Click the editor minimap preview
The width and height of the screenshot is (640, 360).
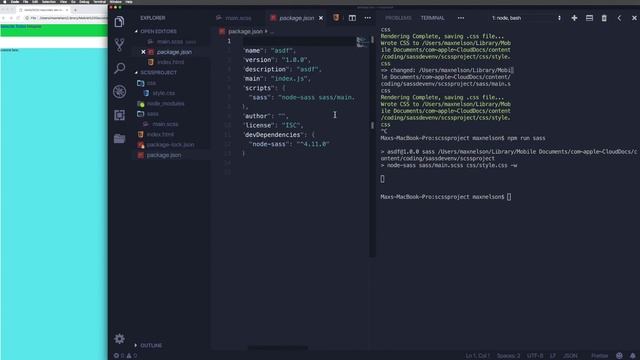(361, 42)
